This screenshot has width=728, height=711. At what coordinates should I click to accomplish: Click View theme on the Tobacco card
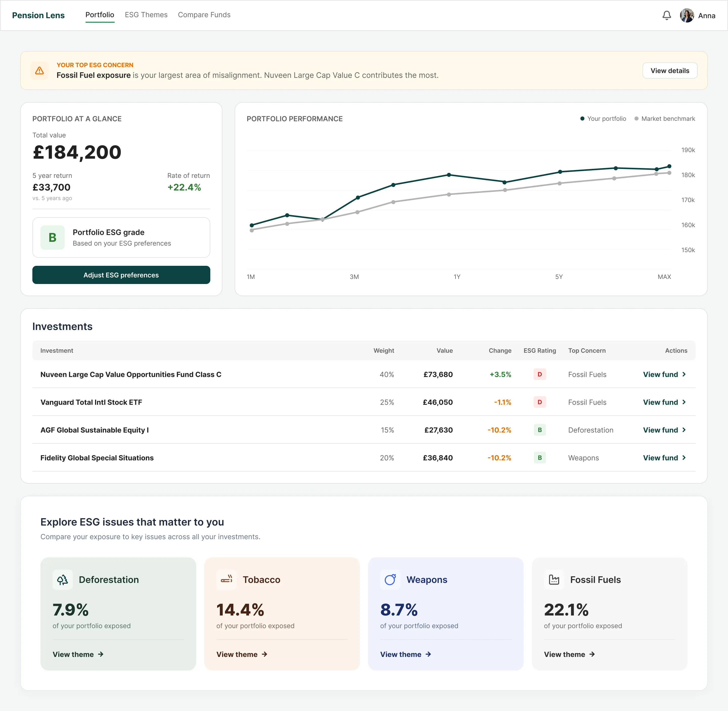[x=242, y=654]
